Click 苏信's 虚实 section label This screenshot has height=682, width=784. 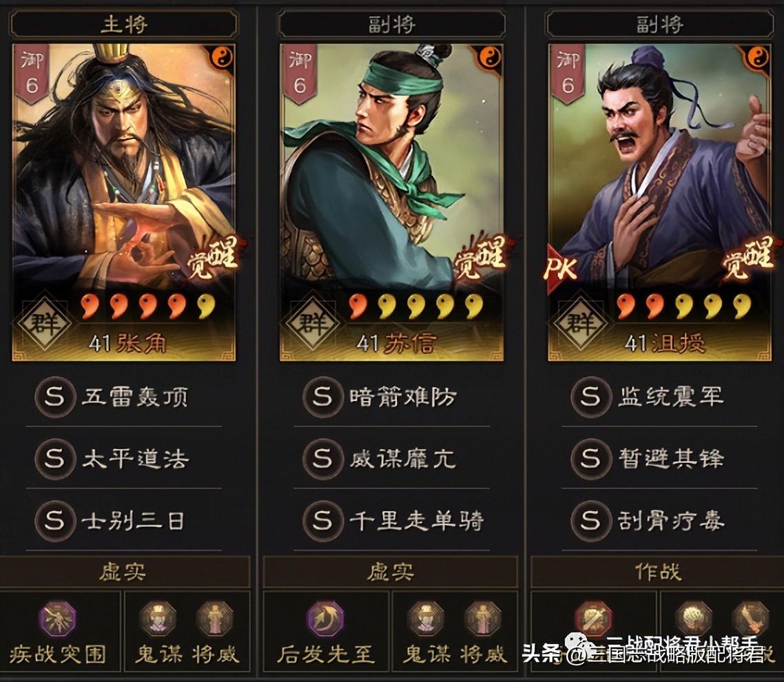point(391,572)
